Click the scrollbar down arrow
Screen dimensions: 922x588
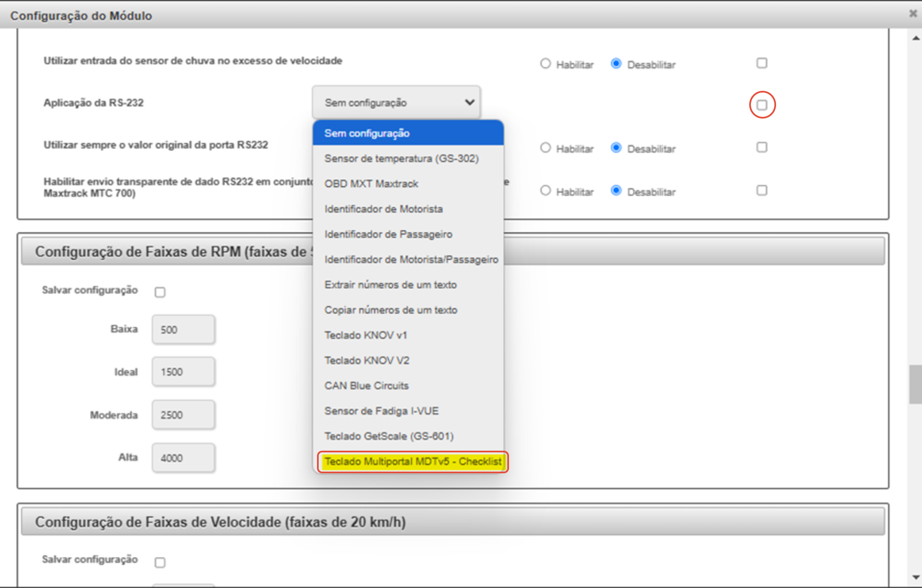click(916, 577)
